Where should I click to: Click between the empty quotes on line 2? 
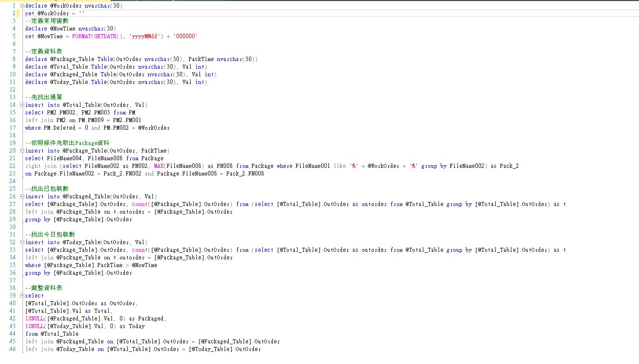tap(81, 13)
